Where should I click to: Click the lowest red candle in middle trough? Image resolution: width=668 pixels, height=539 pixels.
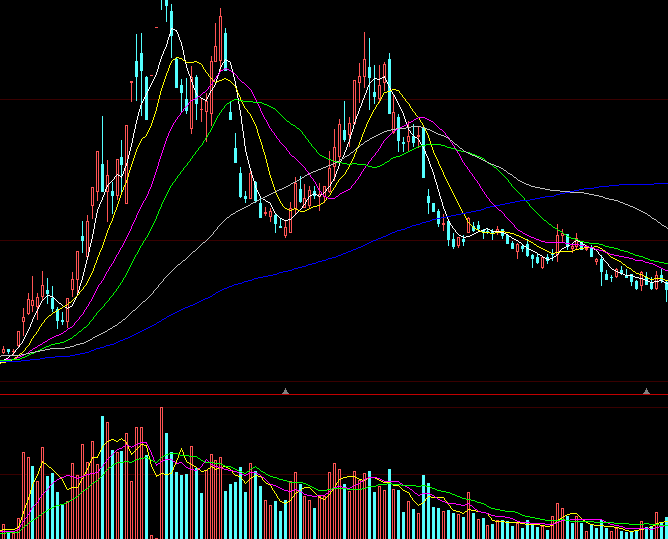(286, 229)
